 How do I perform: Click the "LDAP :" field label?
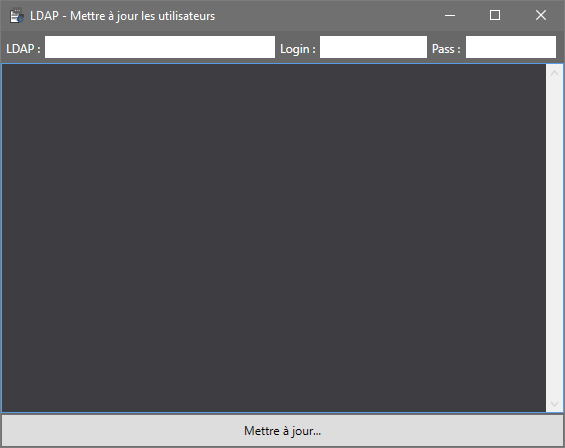click(x=23, y=49)
